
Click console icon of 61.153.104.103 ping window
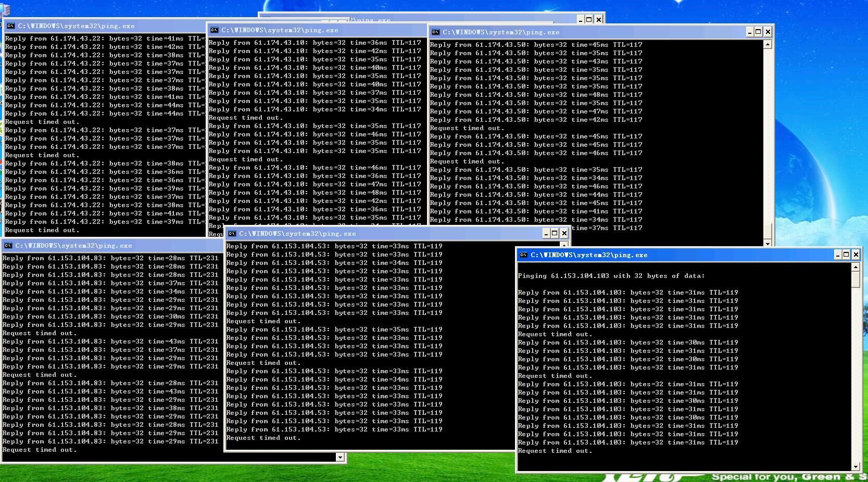pyautogui.click(x=523, y=255)
